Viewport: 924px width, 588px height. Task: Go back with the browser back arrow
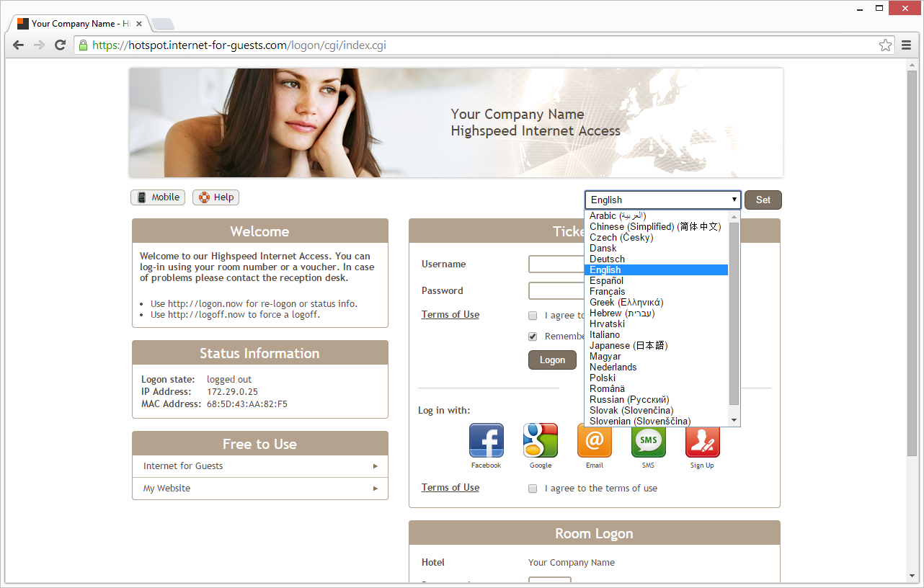point(19,45)
